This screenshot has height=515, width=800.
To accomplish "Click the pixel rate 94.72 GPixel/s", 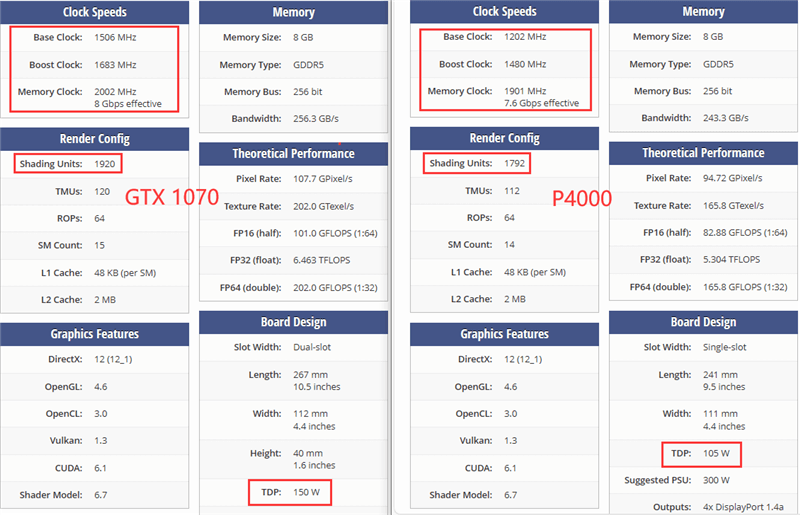I will (733, 178).
